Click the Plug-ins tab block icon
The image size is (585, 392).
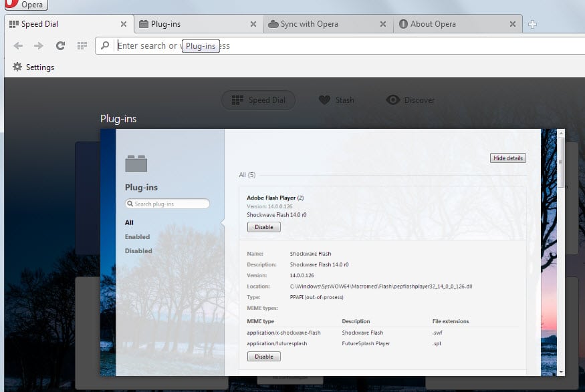click(x=144, y=24)
